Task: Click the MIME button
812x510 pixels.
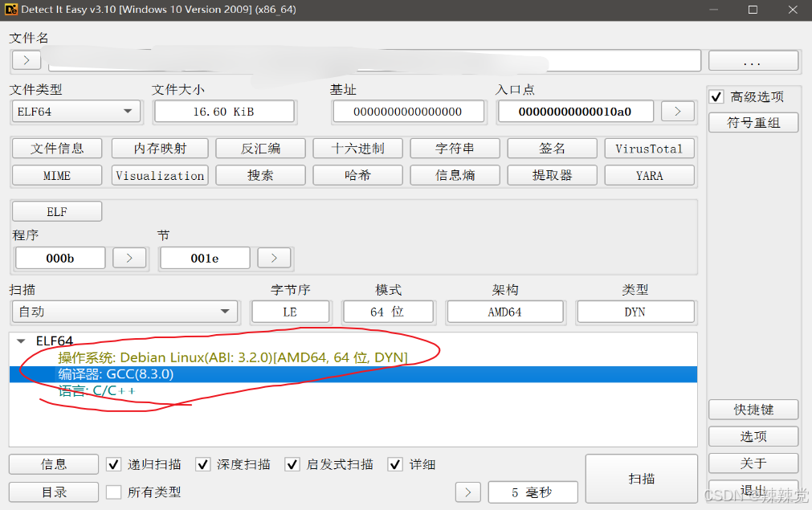Action: (x=57, y=176)
